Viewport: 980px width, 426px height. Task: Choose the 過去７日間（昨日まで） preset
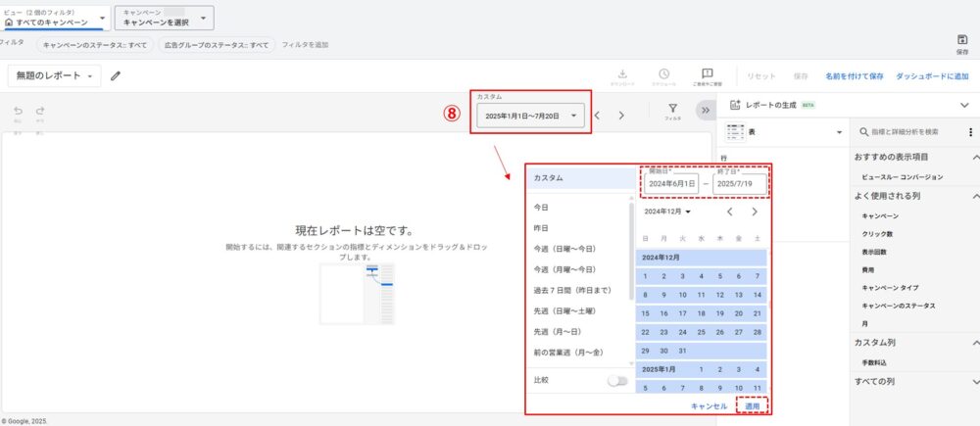coord(572,290)
